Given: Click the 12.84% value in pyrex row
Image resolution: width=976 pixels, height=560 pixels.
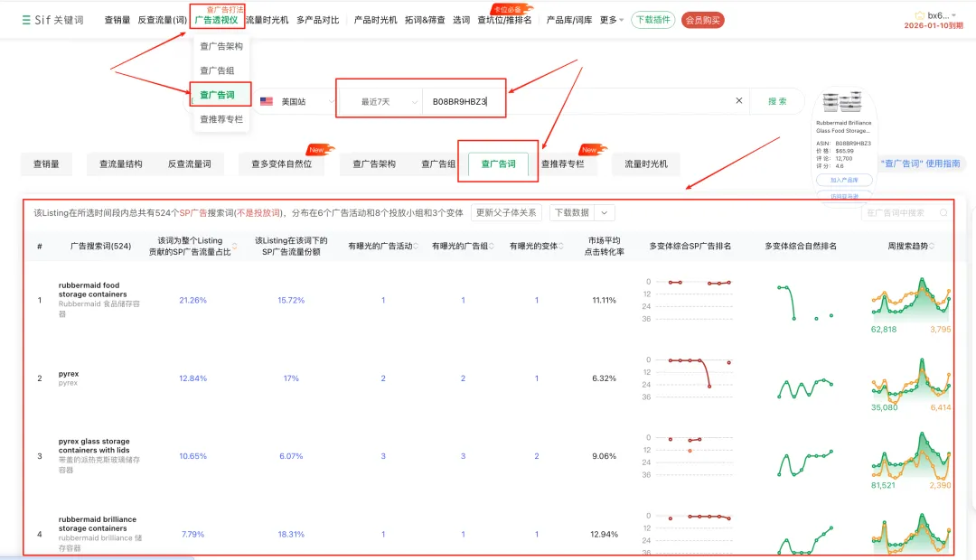Looking at the screenshot, I should point(193,378).
